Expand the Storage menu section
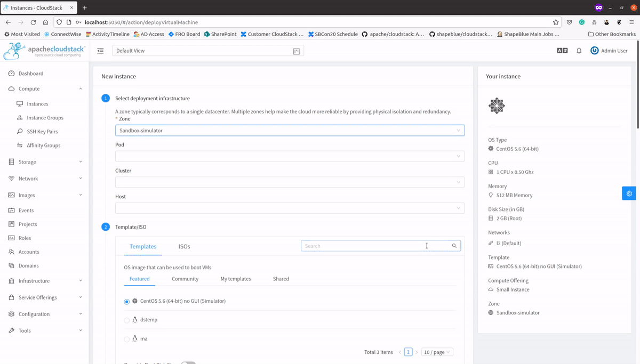Viewport: 640px width, 364px height. [81, 162]
